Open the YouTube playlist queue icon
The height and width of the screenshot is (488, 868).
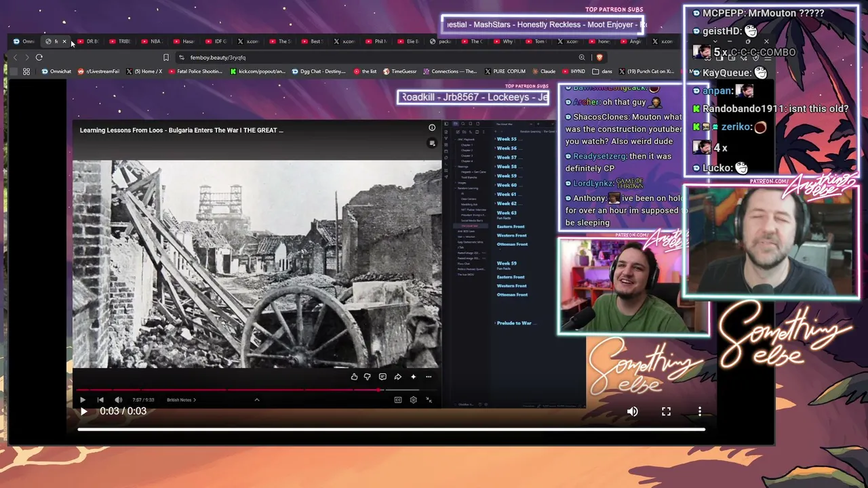[432, 143]
